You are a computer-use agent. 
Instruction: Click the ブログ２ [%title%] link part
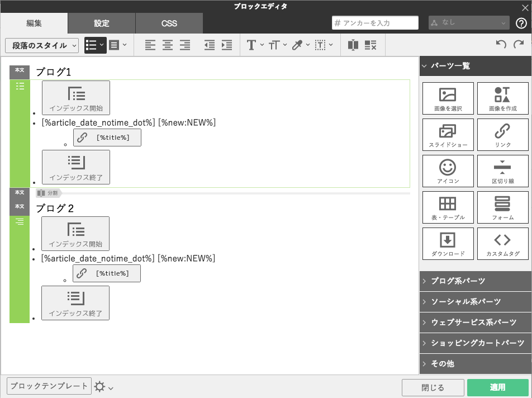pos(107,273)
